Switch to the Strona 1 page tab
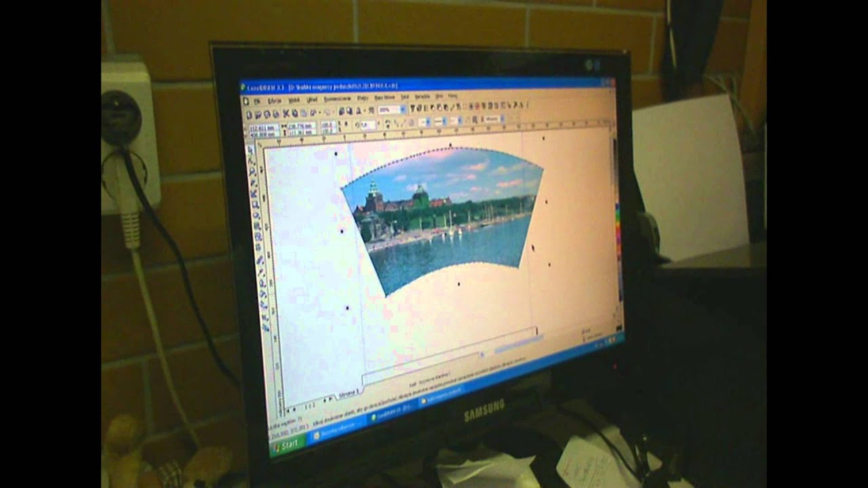 pos(347,393)
